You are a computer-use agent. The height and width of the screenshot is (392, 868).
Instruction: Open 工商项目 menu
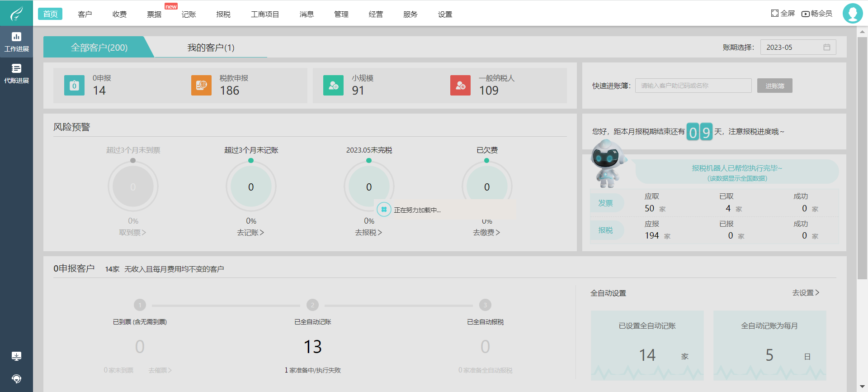[265, 14]
